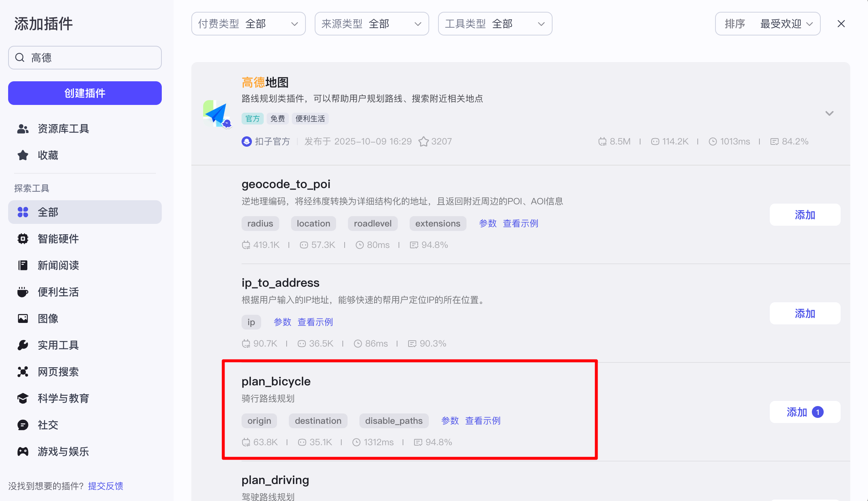The width and height of the screenshot is (868, 501).
Task: Click the 扣子官方 publisher badge
Action: (x=266, y=141)
